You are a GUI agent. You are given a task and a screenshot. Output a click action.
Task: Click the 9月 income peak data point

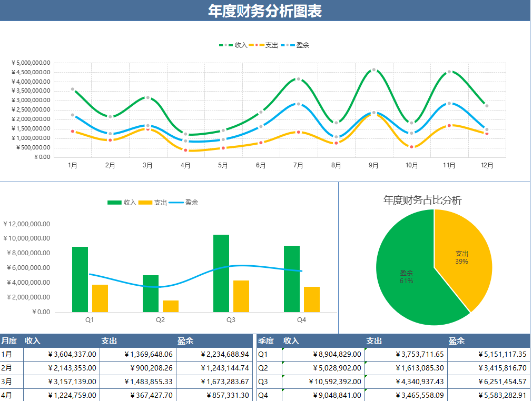tap(374, 70)
